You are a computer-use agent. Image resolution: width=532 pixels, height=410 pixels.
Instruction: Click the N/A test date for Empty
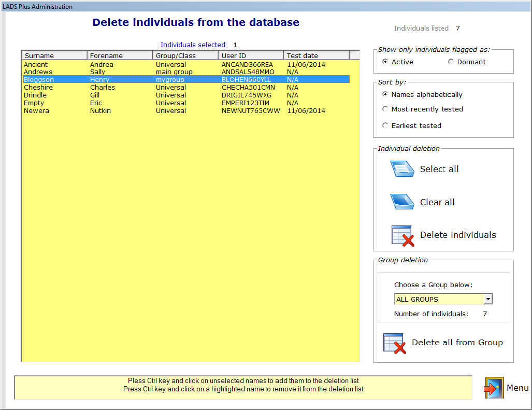[293, 103]
